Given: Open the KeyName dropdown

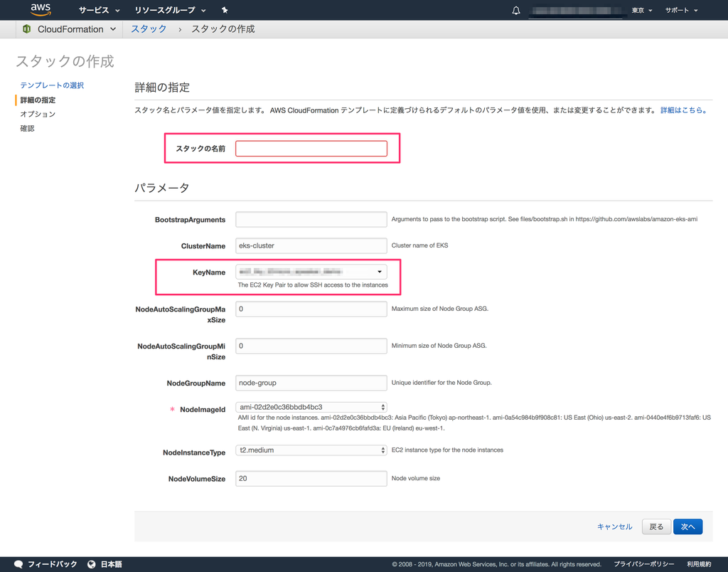Looking at the screenshot, I should (311, 272).
